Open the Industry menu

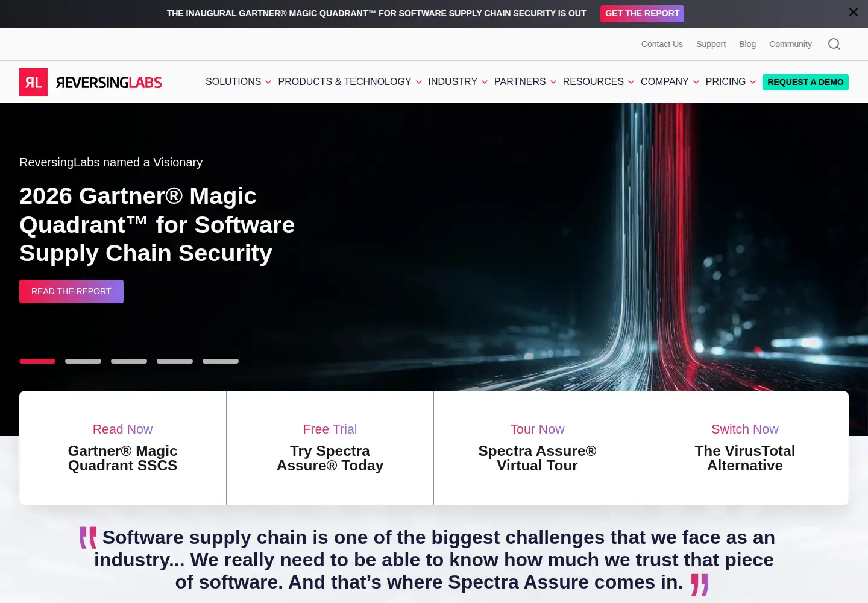pos(453,81)
